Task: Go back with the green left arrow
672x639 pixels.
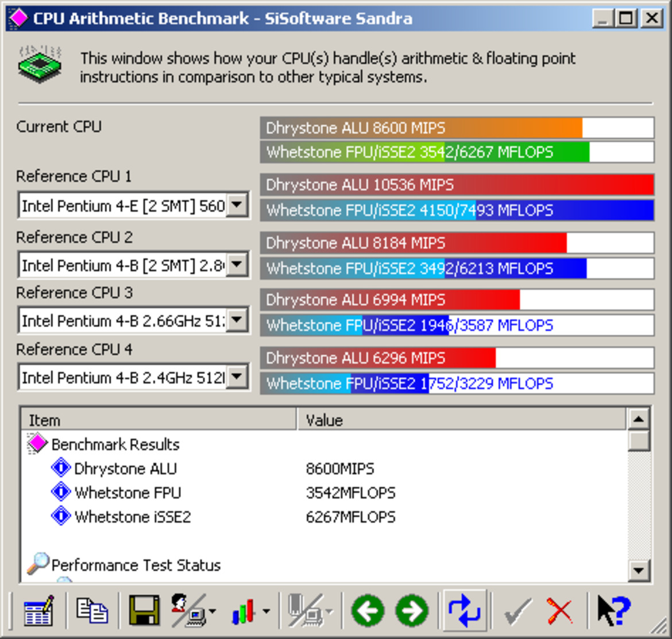Action: (368, 611)
